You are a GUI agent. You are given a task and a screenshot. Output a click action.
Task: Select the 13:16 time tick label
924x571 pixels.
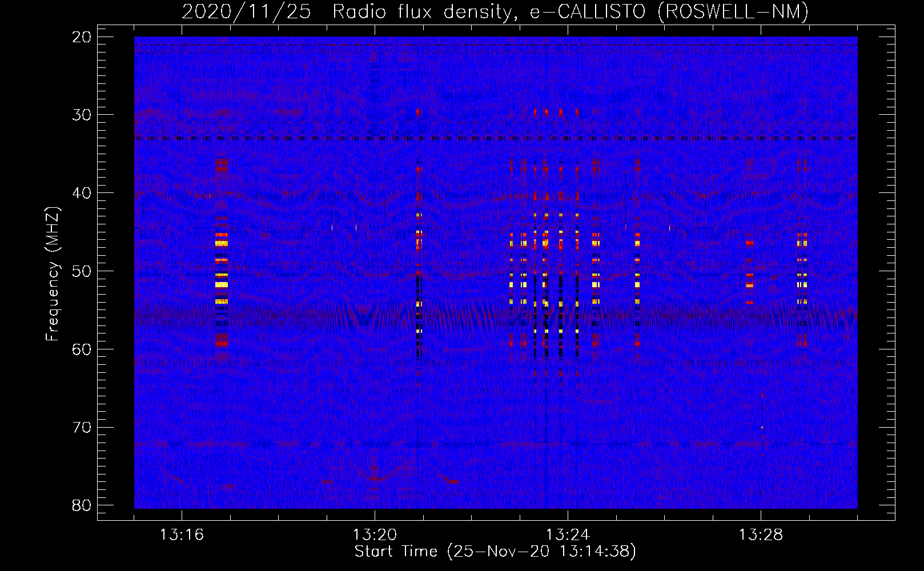(182, 535)
